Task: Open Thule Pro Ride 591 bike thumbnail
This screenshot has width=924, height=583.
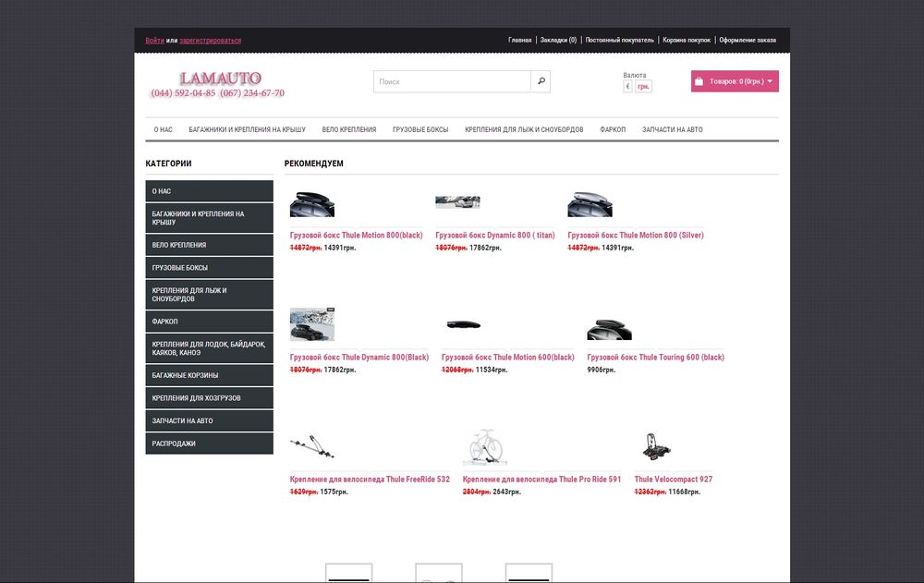Action: pyautogui.click(x=485, y=446)
